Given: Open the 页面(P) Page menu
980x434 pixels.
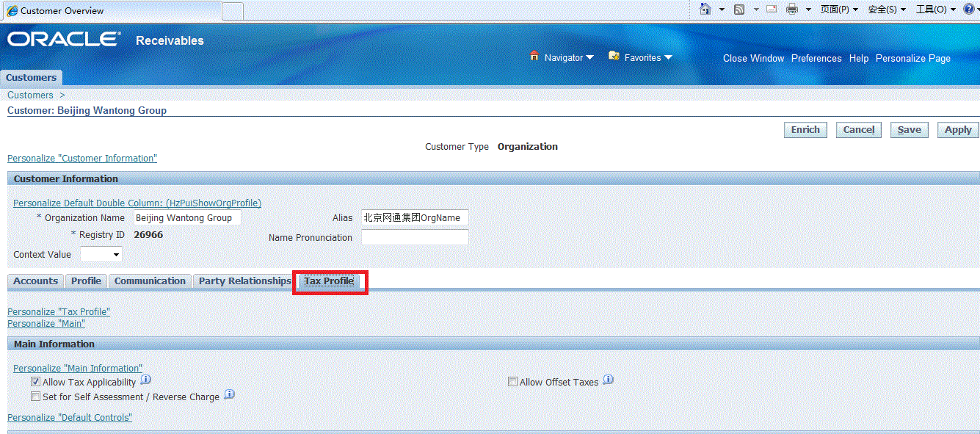Looking at the screenshot, I should 839,10.
